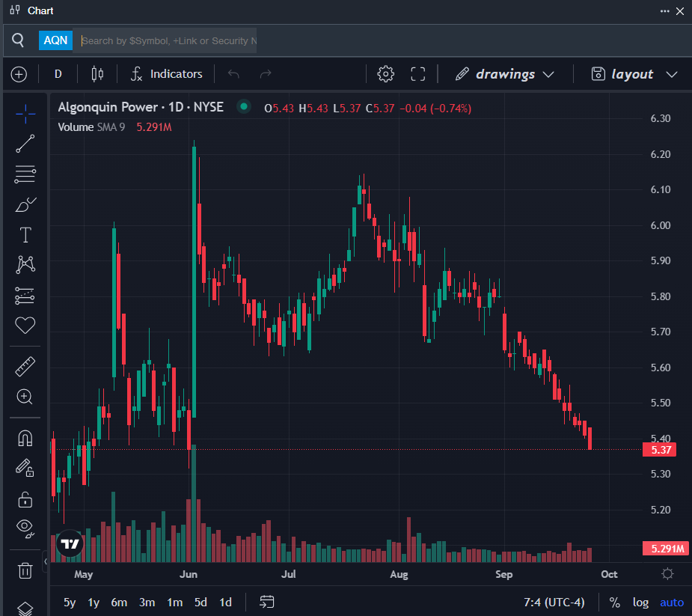Pick the ruler measure tool
Image resolution: width=692 pixels, height=616 pixels.
click(25, 367)
